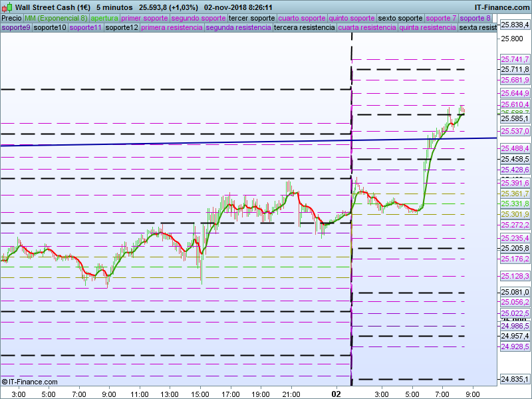Select the tercera resistencia label
The image size is (532, 399).
pos(304,27)
